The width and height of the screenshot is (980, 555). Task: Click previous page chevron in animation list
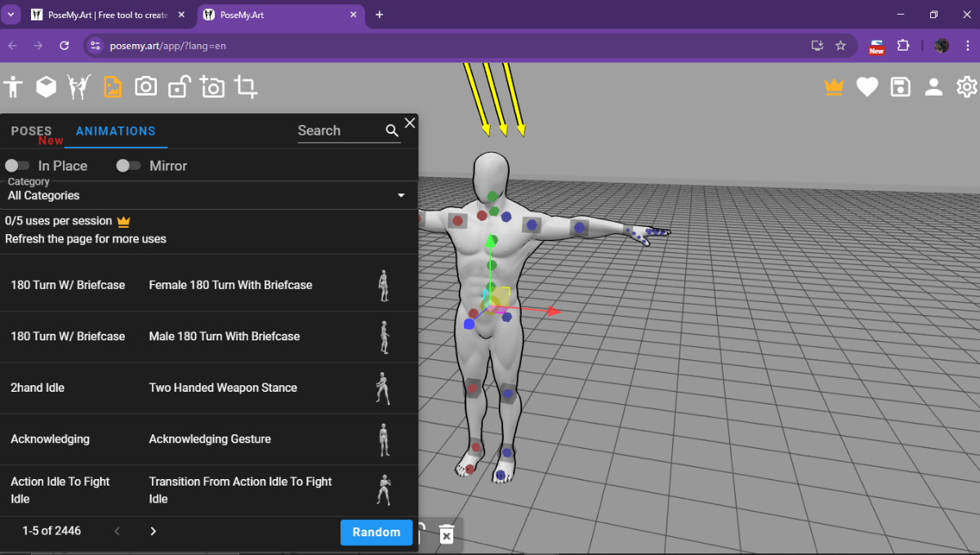coord(117,531)
